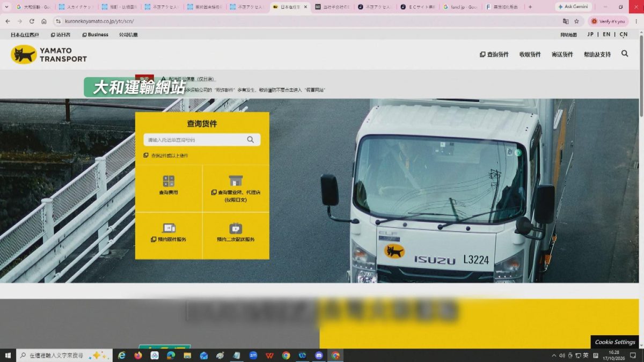Click the tracking number input field

point(202,139)
